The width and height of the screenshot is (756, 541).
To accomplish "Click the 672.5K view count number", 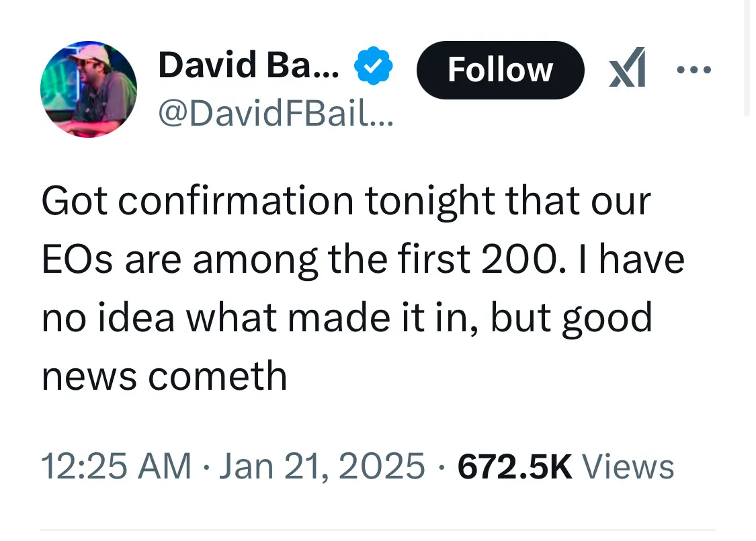I will tap(514, 466).
